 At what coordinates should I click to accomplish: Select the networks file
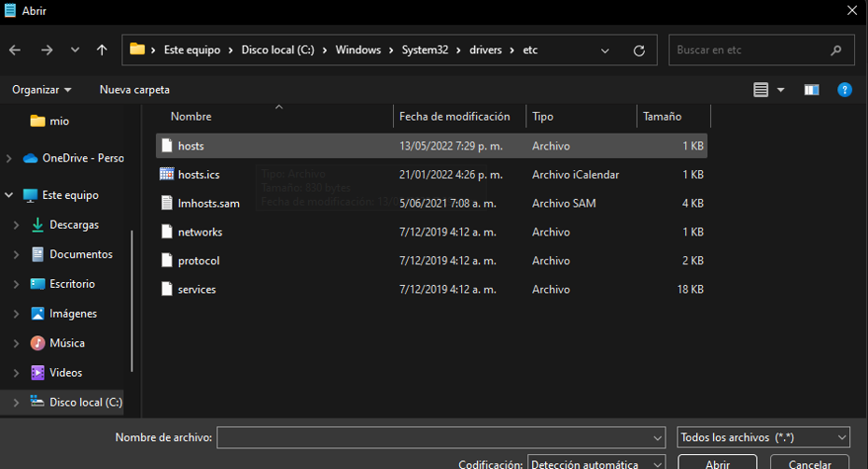[431, 233]
